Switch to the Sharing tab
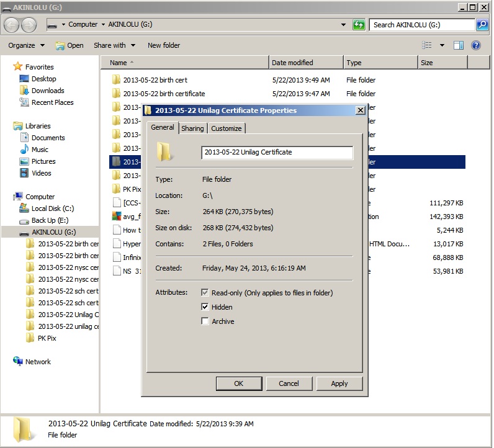This screenshot has height=448, width=494. tap(192, 128)
